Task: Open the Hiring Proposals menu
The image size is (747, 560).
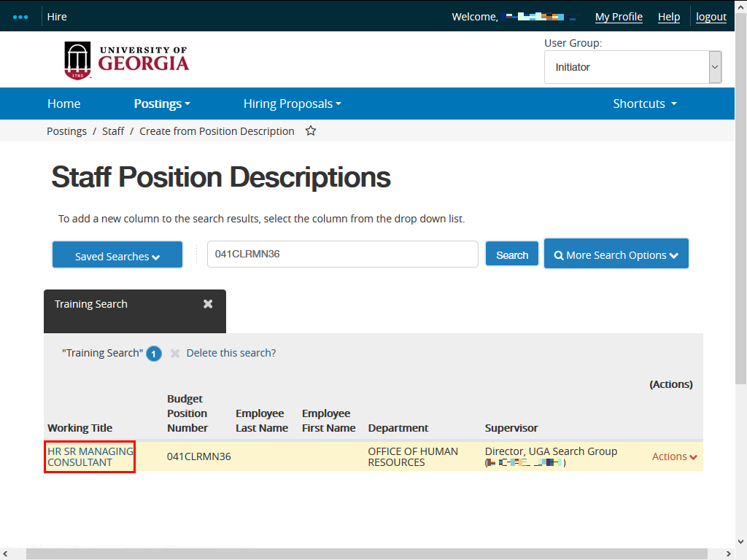Action: point(292,104)
